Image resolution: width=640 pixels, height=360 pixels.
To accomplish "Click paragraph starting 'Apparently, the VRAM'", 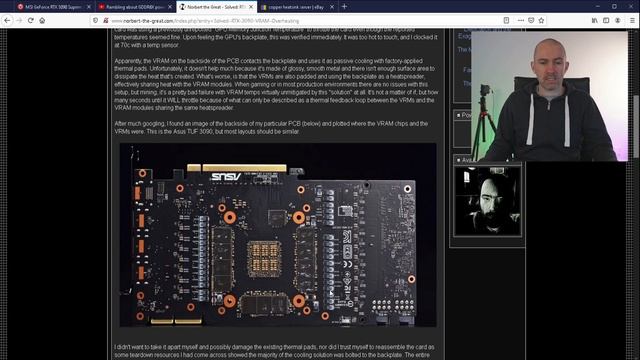I will [276, 84].
